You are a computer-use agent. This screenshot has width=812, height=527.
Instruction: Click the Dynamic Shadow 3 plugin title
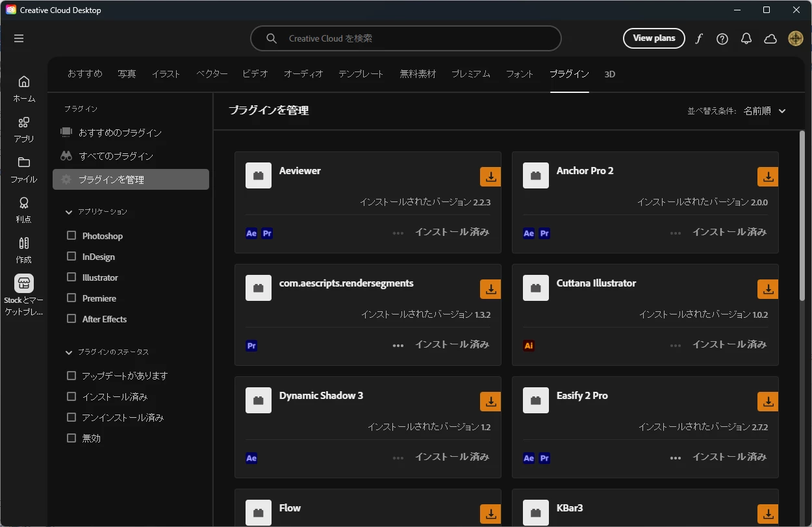[322, 396]
